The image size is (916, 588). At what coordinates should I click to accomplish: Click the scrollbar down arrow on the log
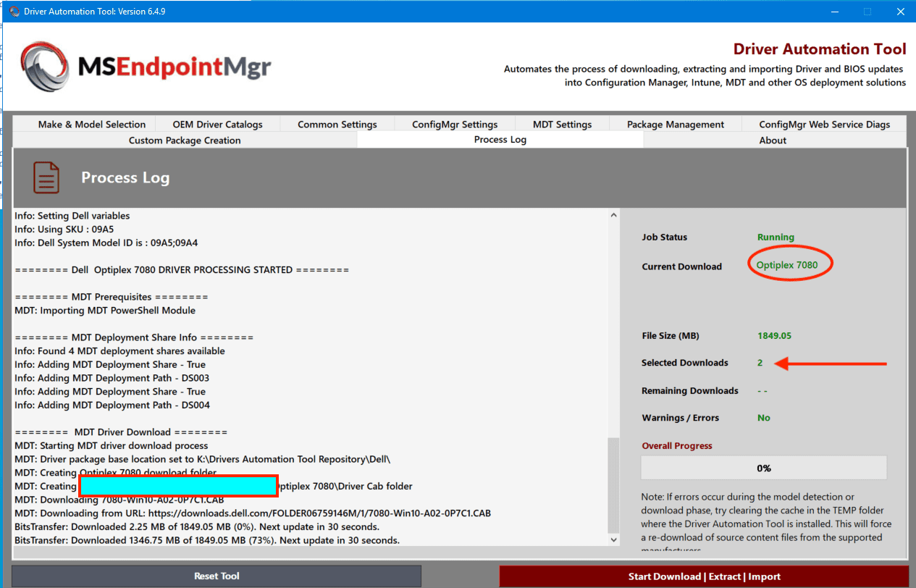[x=613, y=539]
